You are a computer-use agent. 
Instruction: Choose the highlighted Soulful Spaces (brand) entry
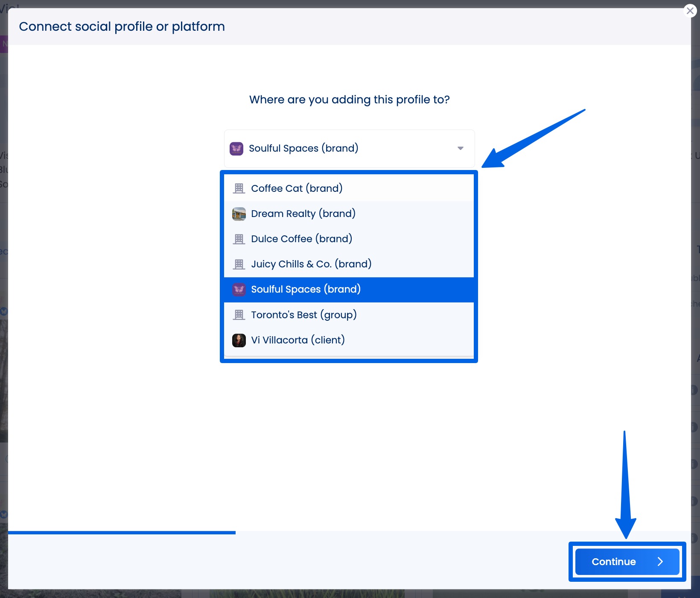point(306,290)
